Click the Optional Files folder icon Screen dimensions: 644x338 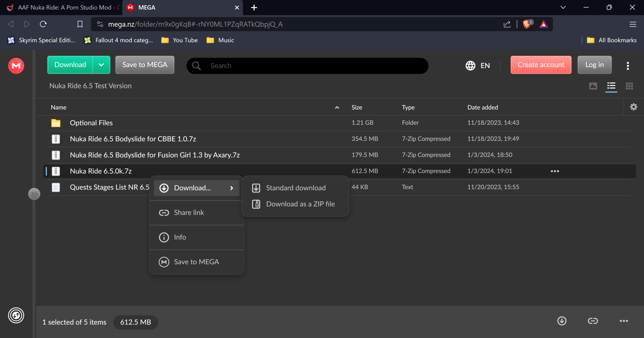pos(56,123)
